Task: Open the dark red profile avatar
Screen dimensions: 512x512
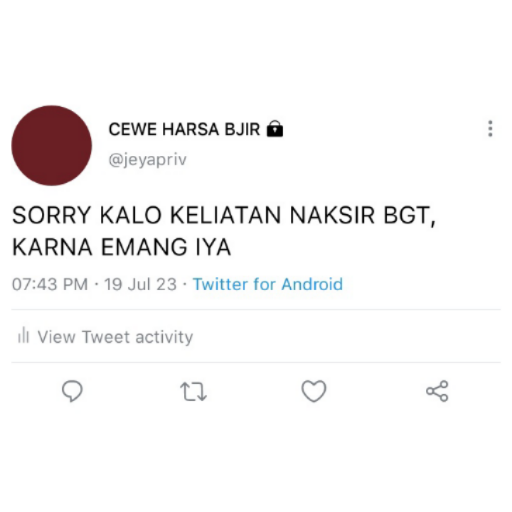Action: pyautogui.click(x=52, y=146)
